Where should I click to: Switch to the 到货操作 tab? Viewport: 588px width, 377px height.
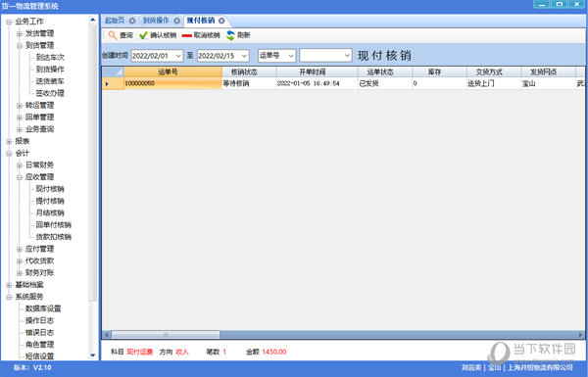click(156, 21)
